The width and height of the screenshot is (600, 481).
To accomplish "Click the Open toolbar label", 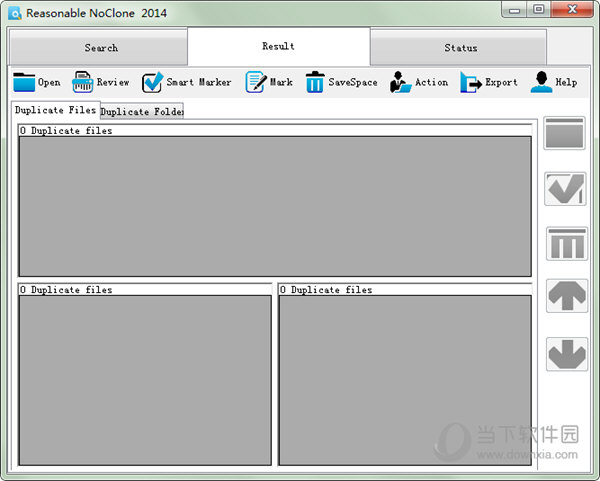I will pos(49,82).
